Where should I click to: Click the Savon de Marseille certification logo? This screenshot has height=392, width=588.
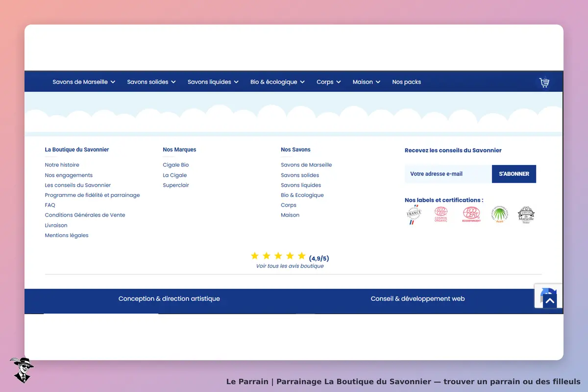(526, 215)
